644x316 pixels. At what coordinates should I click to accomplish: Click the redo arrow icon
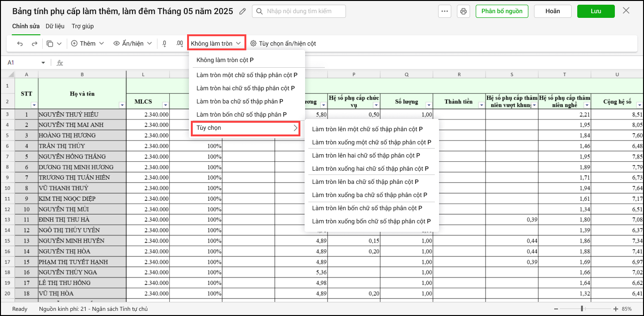pos(34,44)
